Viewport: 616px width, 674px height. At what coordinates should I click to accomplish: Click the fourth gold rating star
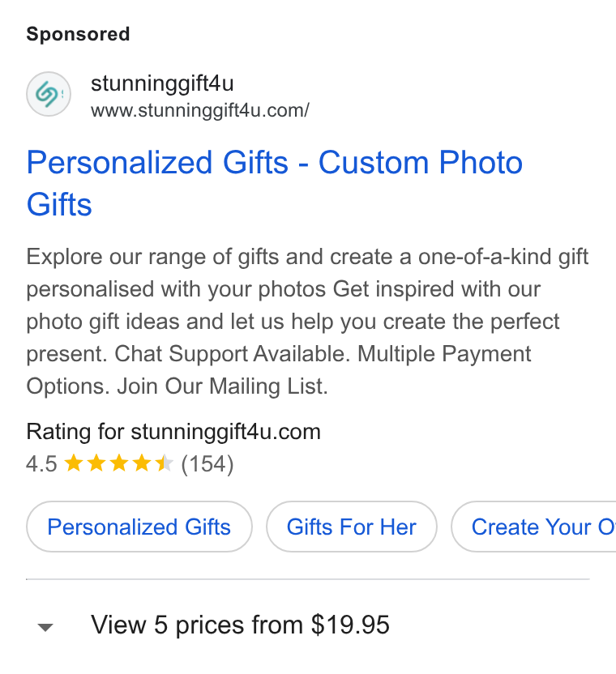click(142, 463)
